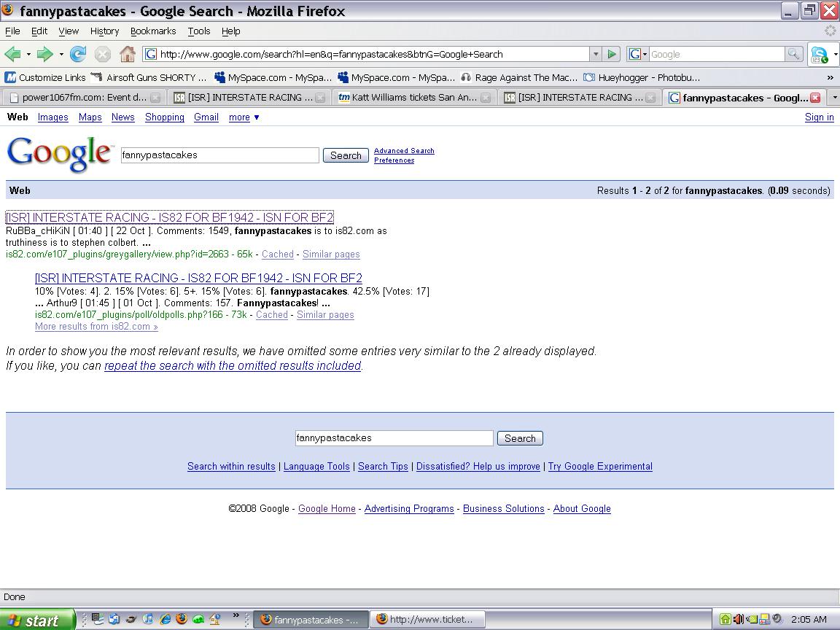Image resolution: width=840 pixels, height=630 pixels.
Task: Open the History menu
Action: pos(104,31)
